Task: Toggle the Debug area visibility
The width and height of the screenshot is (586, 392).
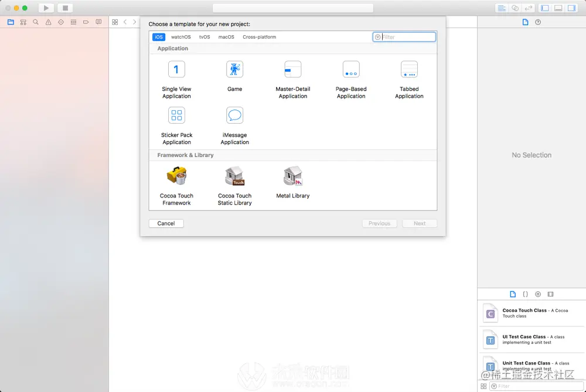Action: 558,8
